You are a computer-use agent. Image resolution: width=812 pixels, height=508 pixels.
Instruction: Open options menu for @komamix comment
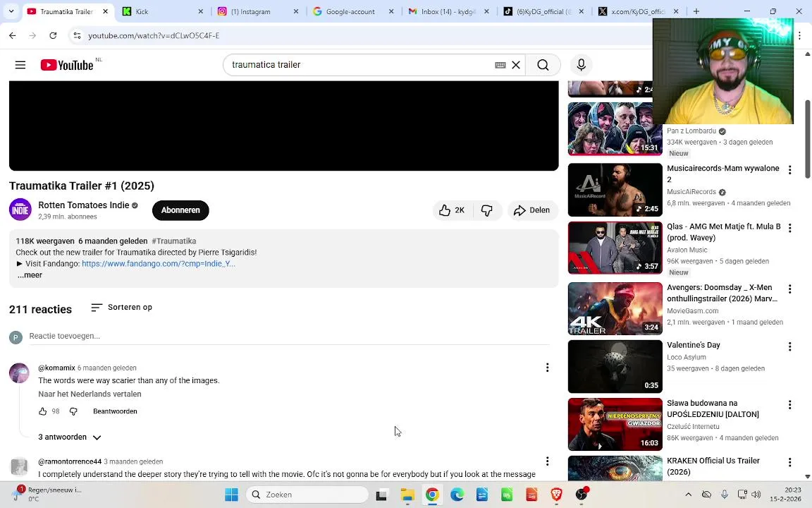click(547, 368)
